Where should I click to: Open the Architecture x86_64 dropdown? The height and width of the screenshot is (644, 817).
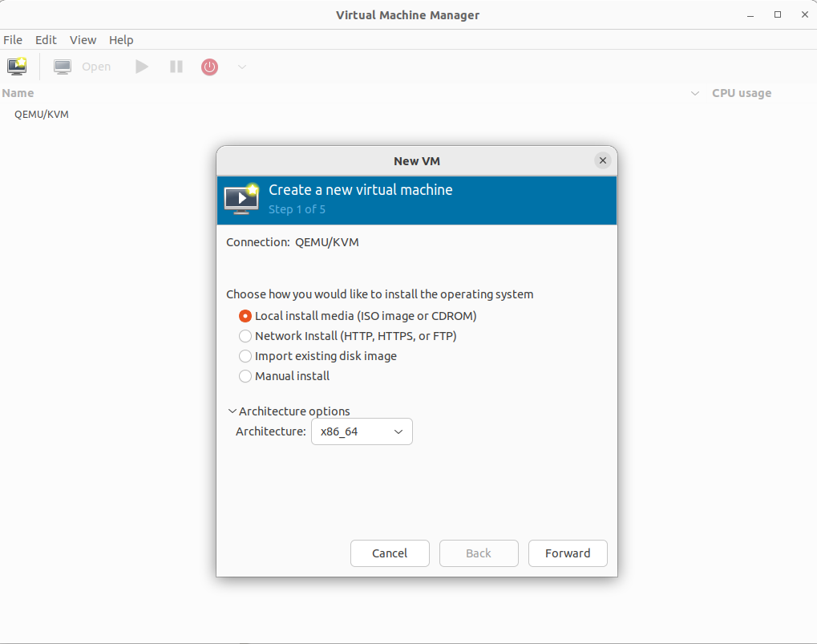362,431
